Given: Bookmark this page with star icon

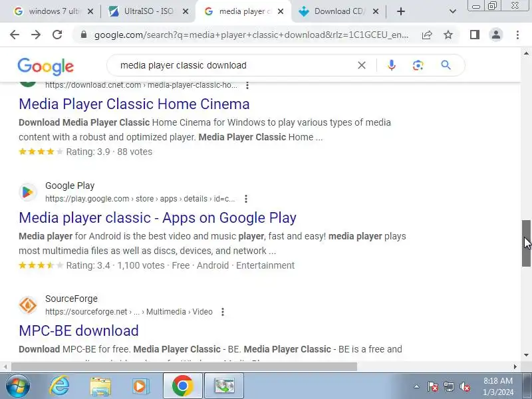Looking at the screenshot, I should 448,35.
